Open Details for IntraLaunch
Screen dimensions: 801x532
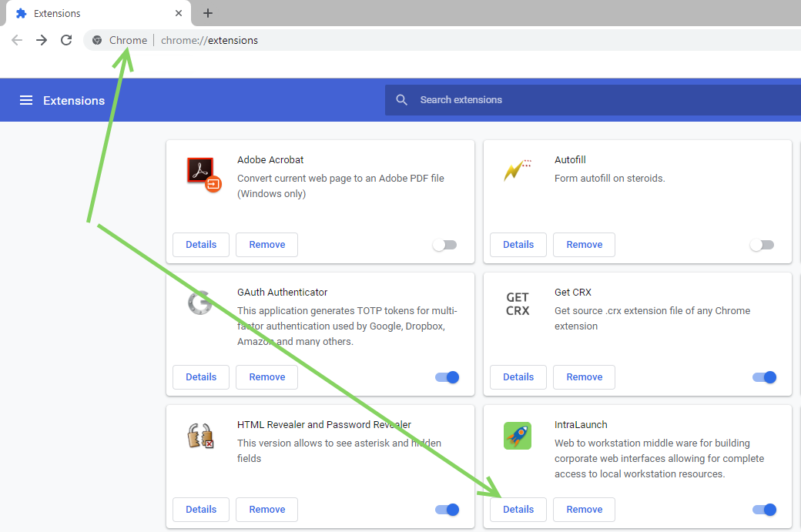(x=518, y=510)
